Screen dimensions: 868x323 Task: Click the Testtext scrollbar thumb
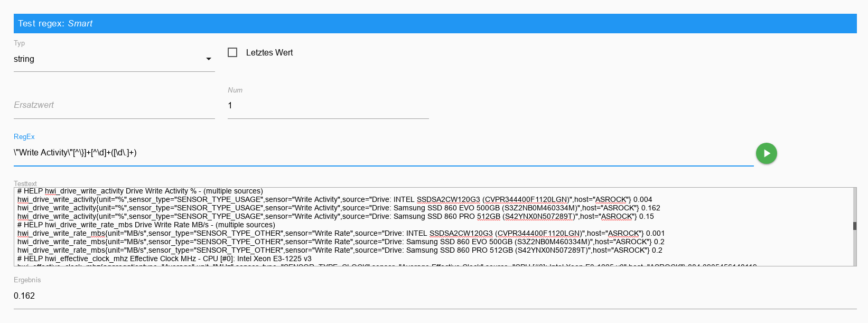pos(854,226)
